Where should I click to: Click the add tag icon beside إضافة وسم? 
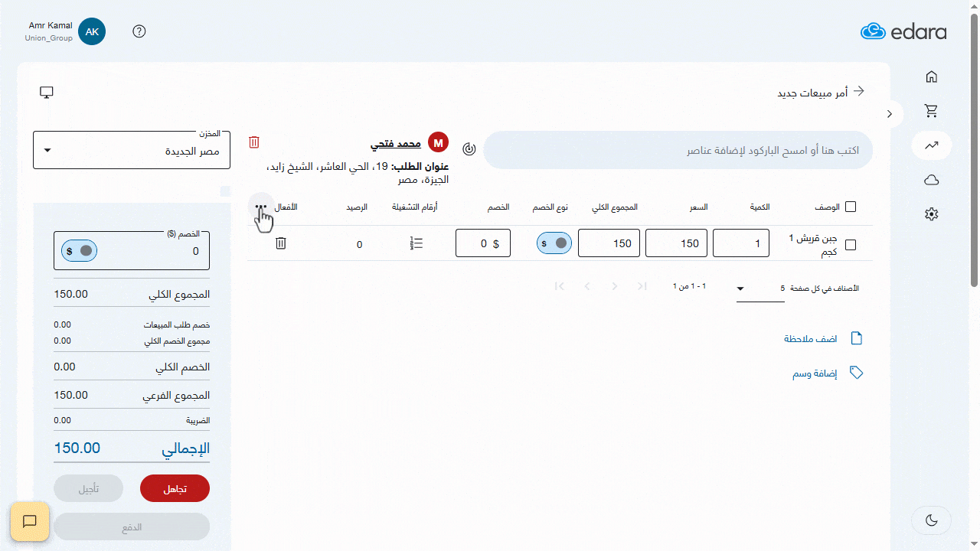coord(856,373)
